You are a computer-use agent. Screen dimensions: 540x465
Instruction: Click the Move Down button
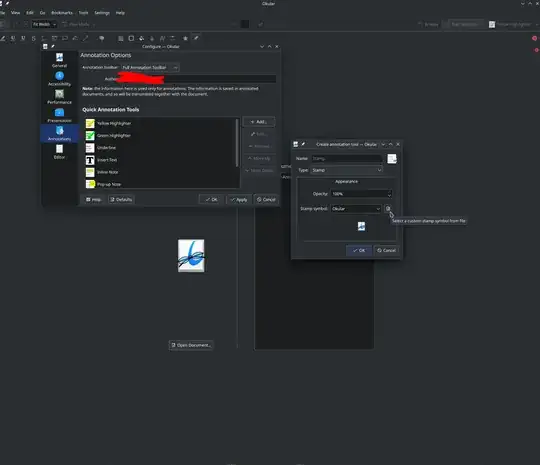click(259, 170)
